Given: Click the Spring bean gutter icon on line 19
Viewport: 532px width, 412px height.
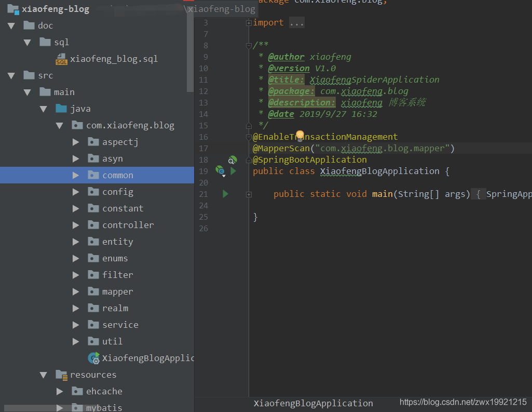Looking at the screenshot, I should click(x=220, y=171).
